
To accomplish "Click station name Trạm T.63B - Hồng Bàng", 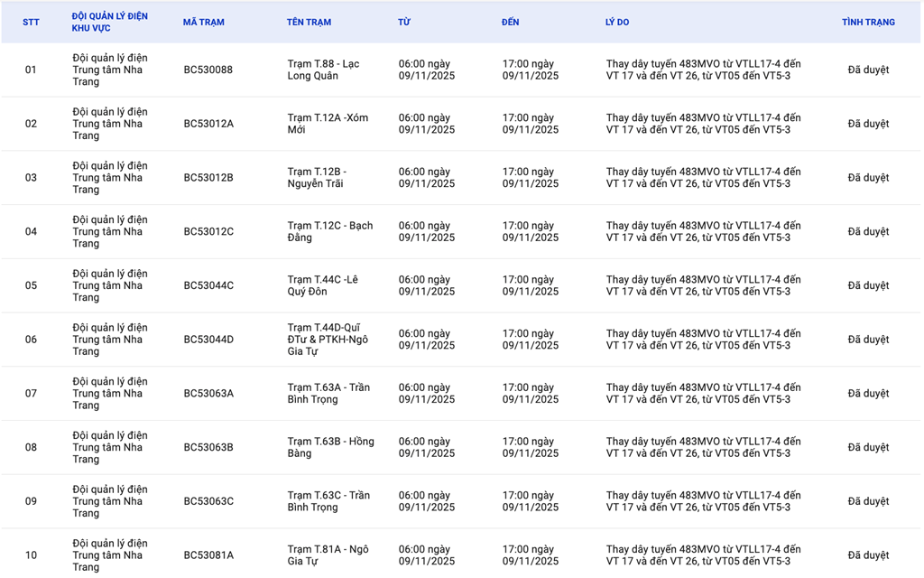I will (330, 447).
